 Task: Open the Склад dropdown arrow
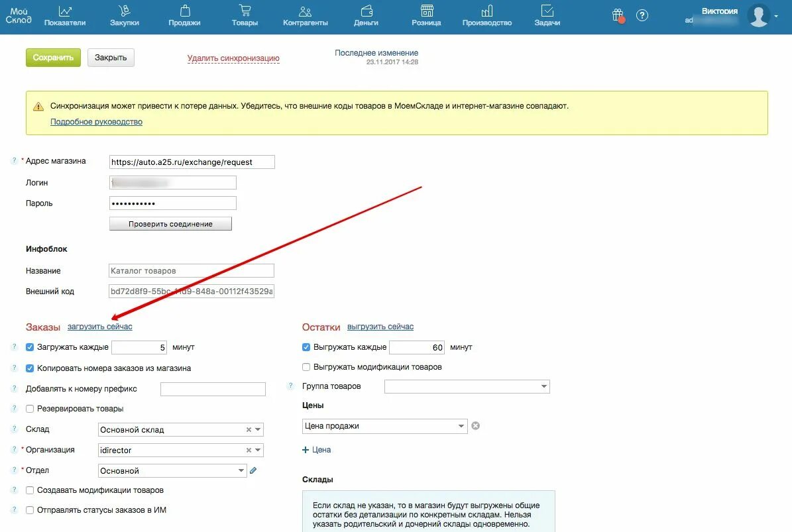pos(258,429)
